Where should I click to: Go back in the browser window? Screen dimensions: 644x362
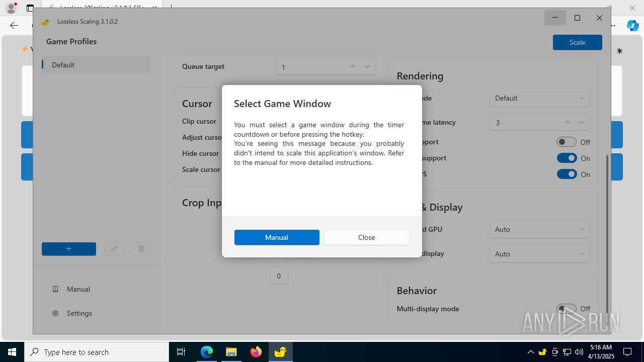[x=14, y=25]
